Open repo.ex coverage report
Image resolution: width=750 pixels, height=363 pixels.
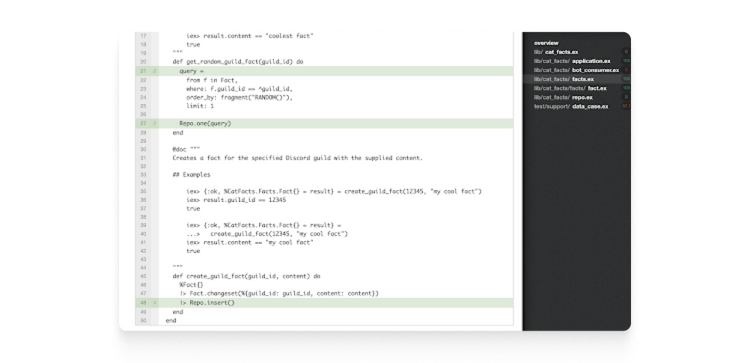563,98
